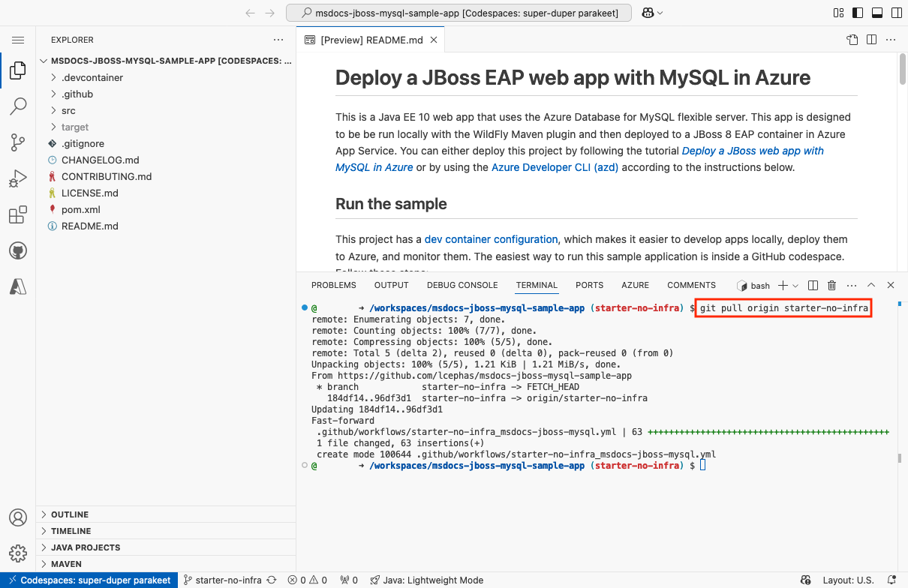Open the Extensions view
908x588 pixels.
point(18,214)
